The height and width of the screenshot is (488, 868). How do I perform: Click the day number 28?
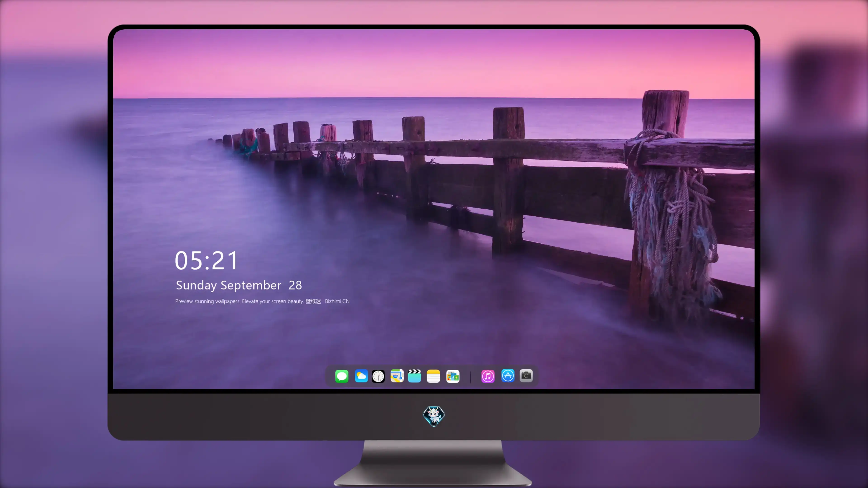[x=295, y=285]
